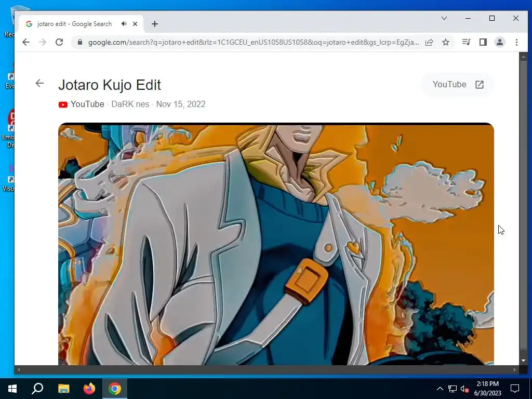Open the network tray icon
Image resolution: width=532 pixels, height=399 pixels.
tap(453, 389)
